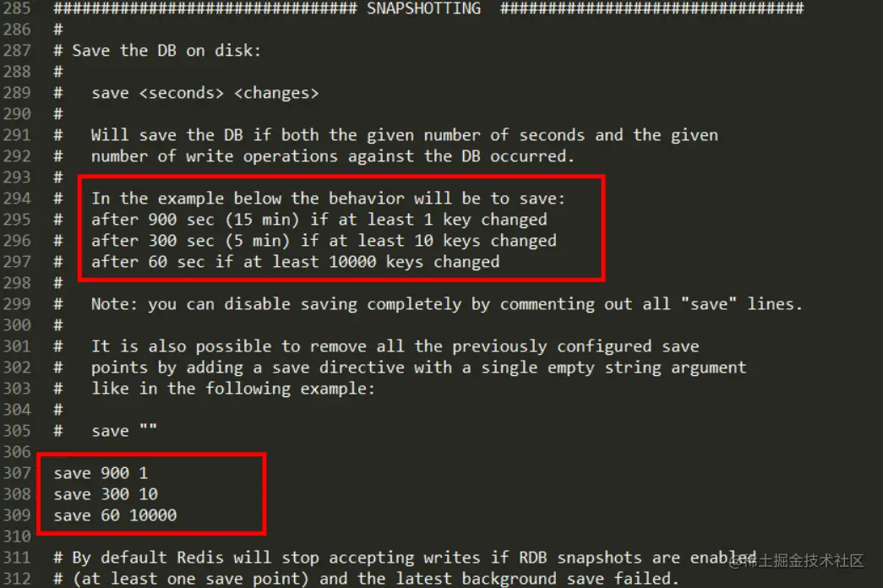Click line number 307 in the gutter

click(17, 472)
